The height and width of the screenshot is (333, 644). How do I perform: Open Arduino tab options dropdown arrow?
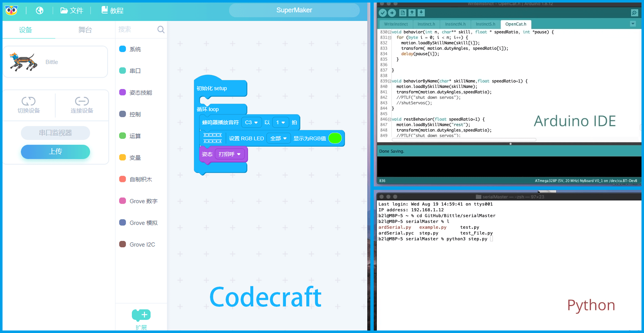[x=633, y=24]
